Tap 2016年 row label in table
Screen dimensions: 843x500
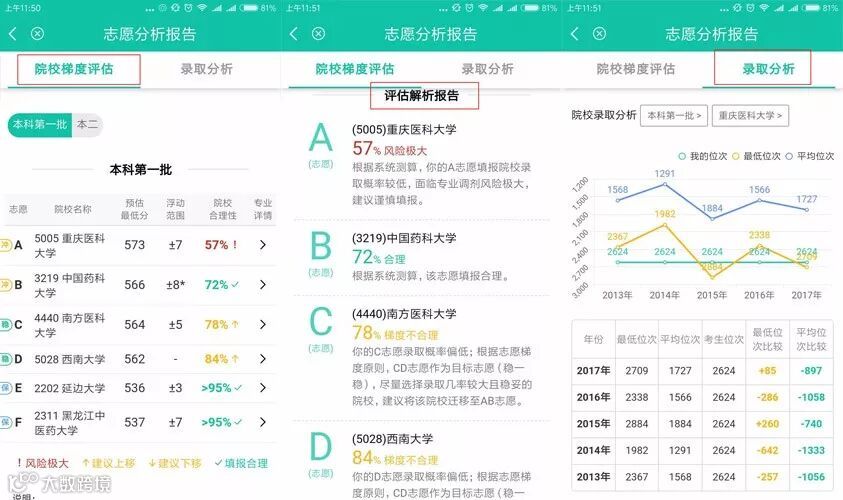[593, 397]
